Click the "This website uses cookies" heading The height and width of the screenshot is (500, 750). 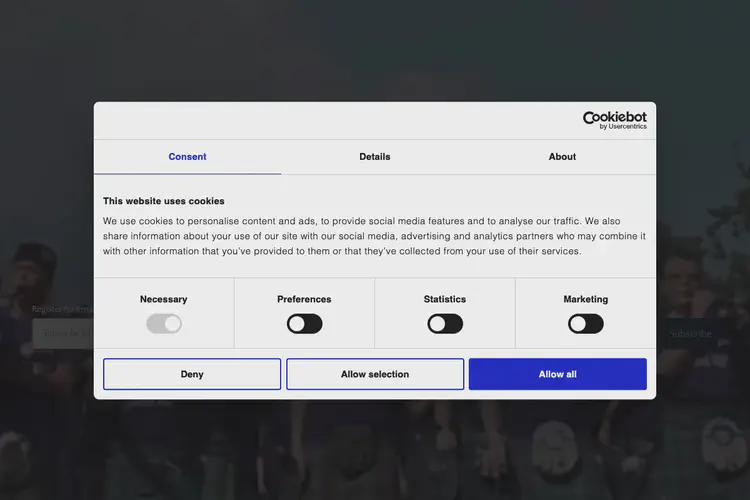pyautogui.click(x=164, y=201)
